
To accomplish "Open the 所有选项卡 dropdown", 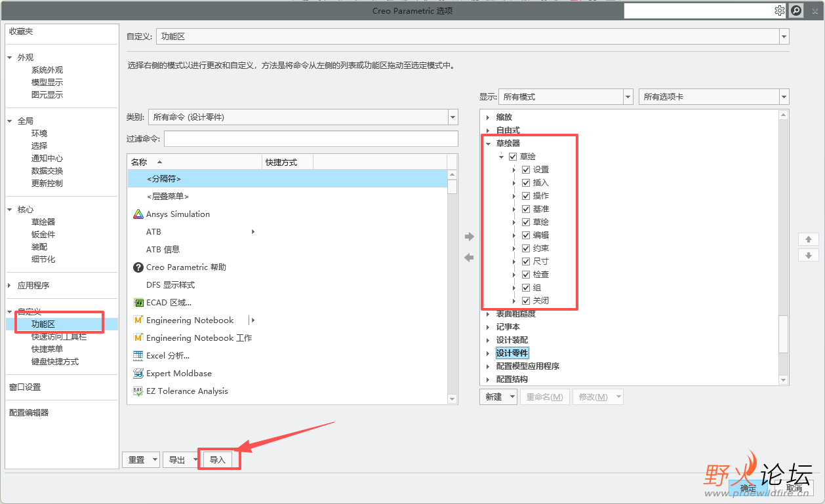I will (784, 97).
